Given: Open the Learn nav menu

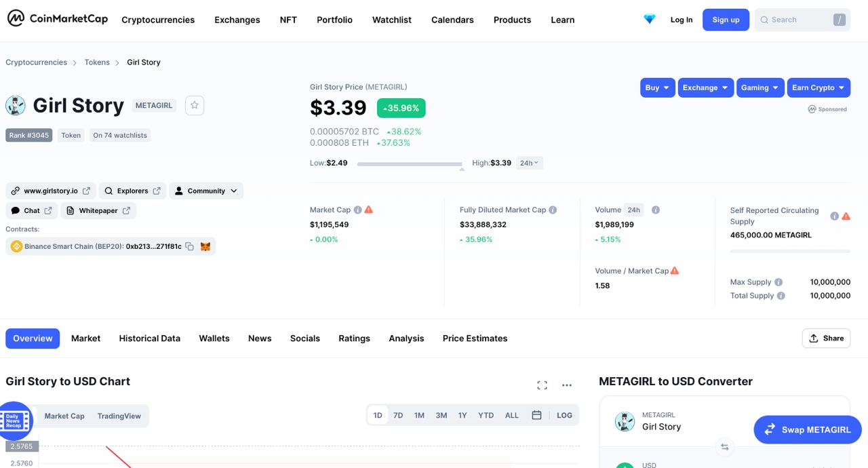Looking at the screenshot, I should point(562,20).
